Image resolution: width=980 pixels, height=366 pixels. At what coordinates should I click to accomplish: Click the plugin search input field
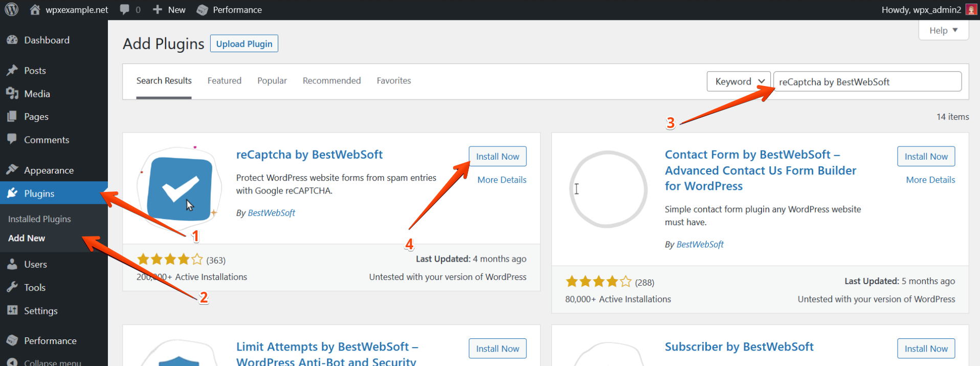coord(867,82)
